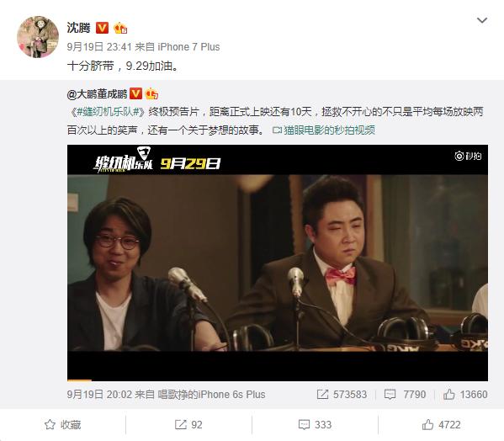Toggle 收藏 favorite star on this post
This screenshot has height=441, width=504.
(x=62, y=425)
